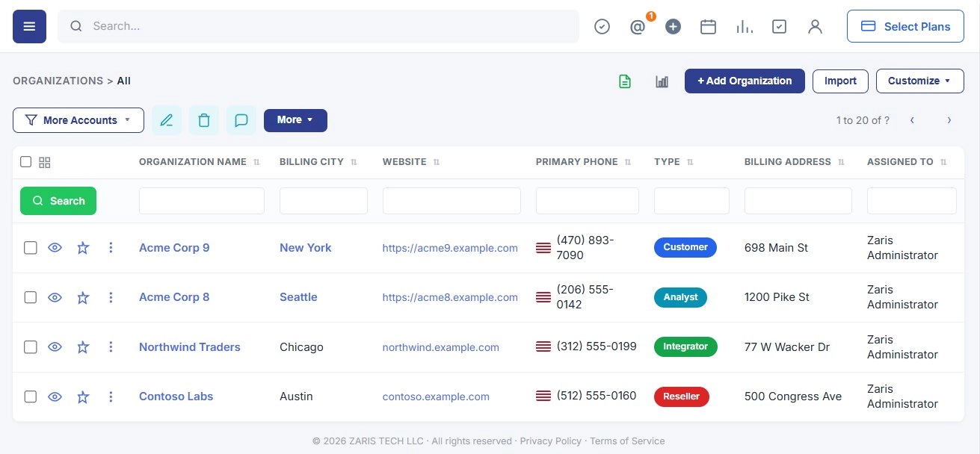
Task: Click the pencil mass edit icon
Action: [167, 120]
